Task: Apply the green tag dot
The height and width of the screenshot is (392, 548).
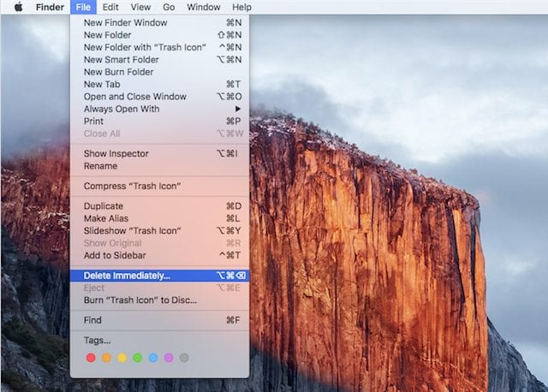Action: pos(137,358)
